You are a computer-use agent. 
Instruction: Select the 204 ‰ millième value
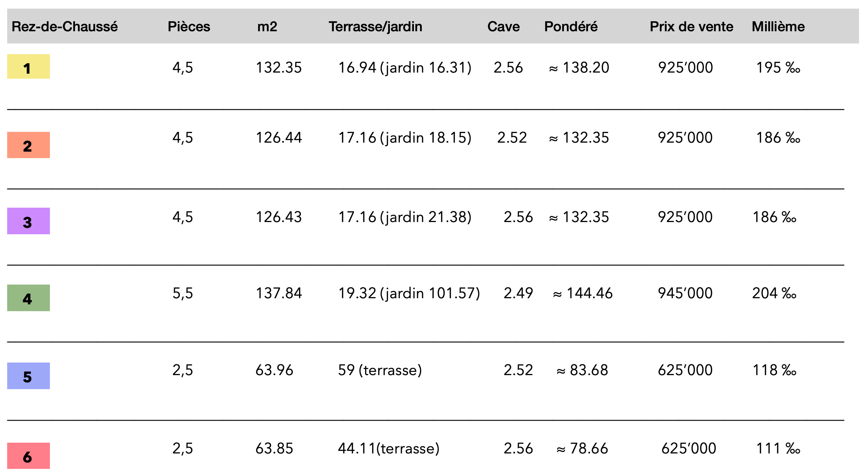point(774,293)
